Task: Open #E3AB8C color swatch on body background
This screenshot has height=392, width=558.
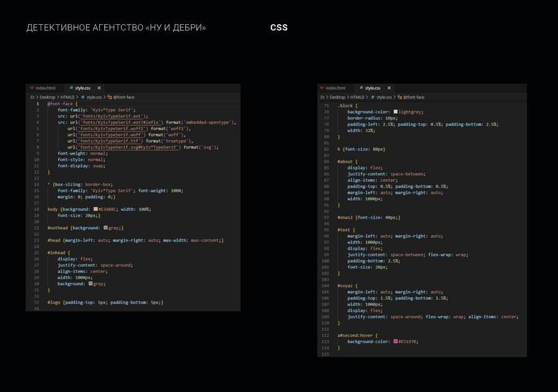Action: click(95, 209)
